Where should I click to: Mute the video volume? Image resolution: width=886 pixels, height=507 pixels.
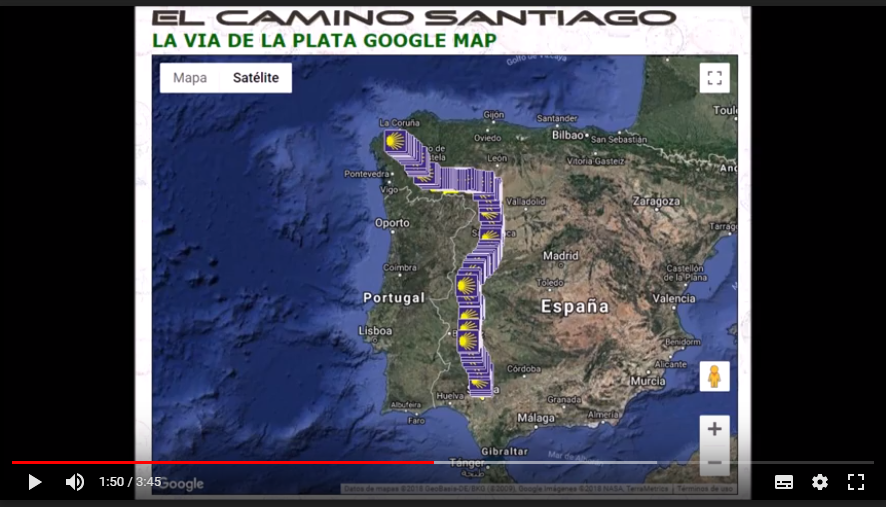(x=75, y=482)
